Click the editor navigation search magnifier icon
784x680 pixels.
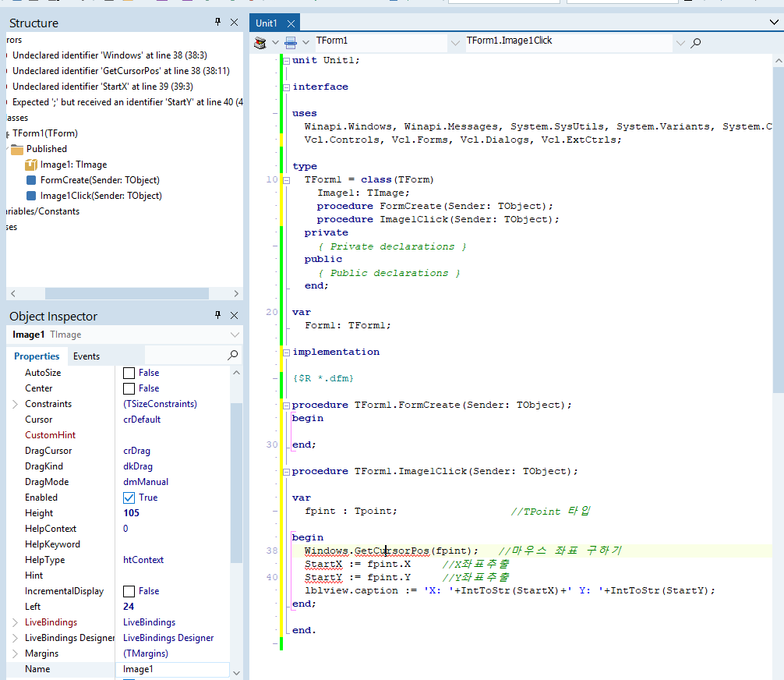click(x=696, y=42)
